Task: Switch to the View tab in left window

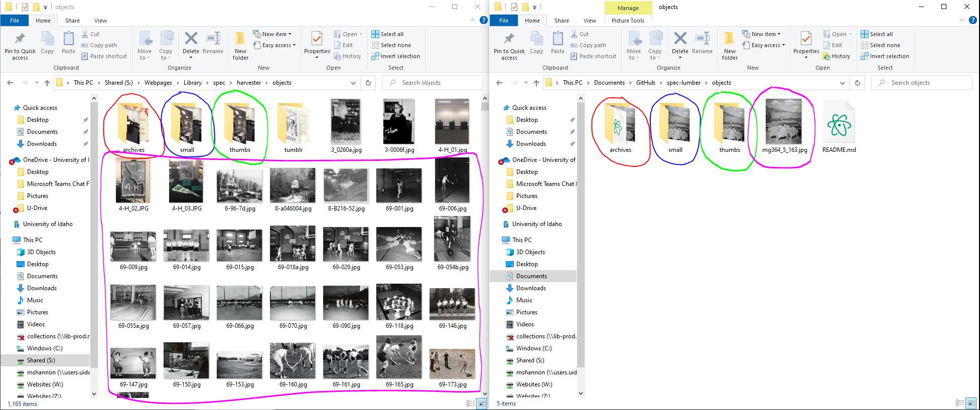Action: click(x=100, y=21)
